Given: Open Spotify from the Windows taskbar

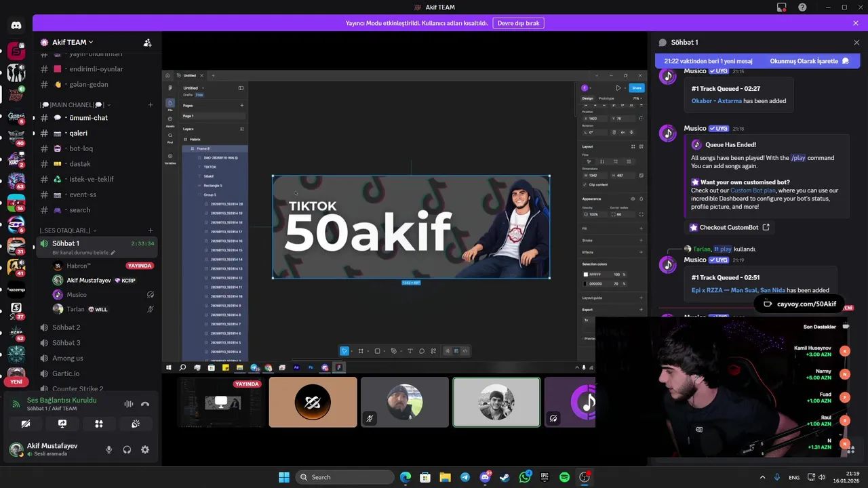Looking at the screenshot, I should 564,477.
